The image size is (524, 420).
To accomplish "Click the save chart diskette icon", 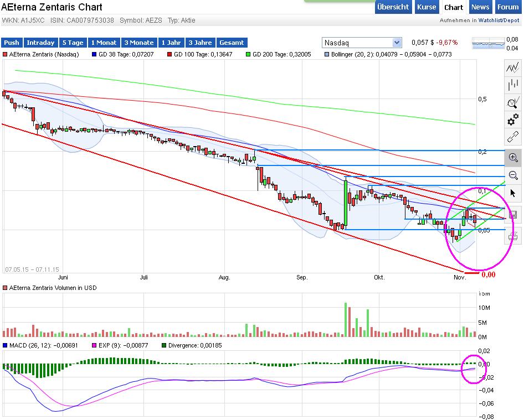I will 513,214.
